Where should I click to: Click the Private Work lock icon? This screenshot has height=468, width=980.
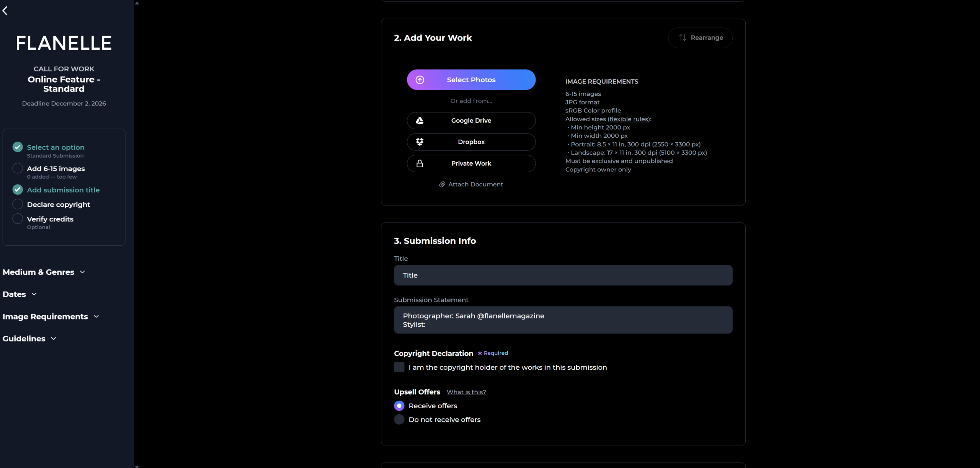click(x=420, y=163)
